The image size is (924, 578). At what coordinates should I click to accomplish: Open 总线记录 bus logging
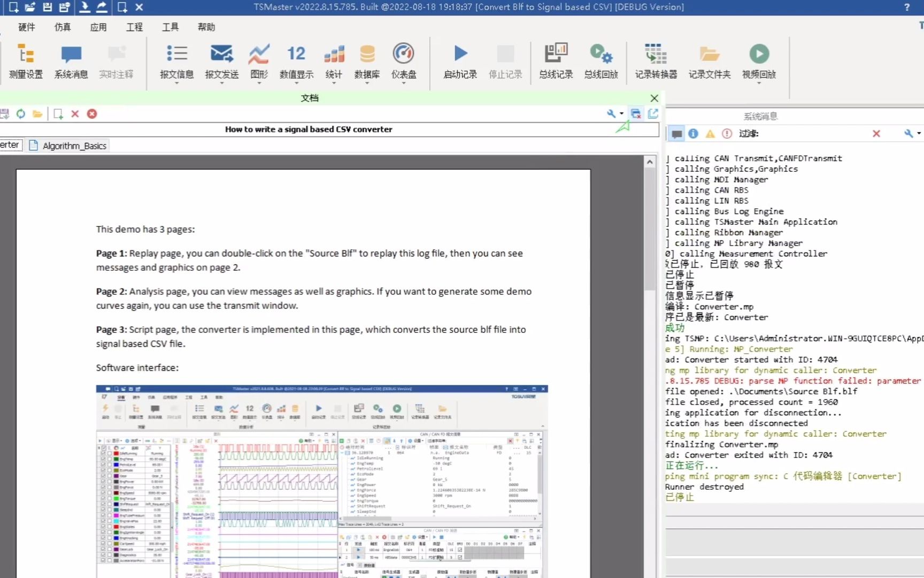click(x=556, y=62)
